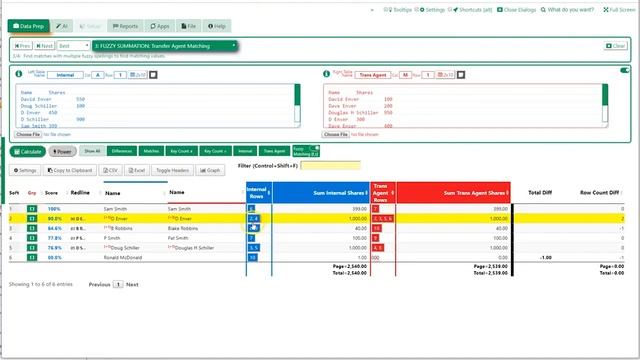Image resolution: width=640 pixels, height=360 pixels.
Task: Click Toggle Headers
Action: coord(172,170)
